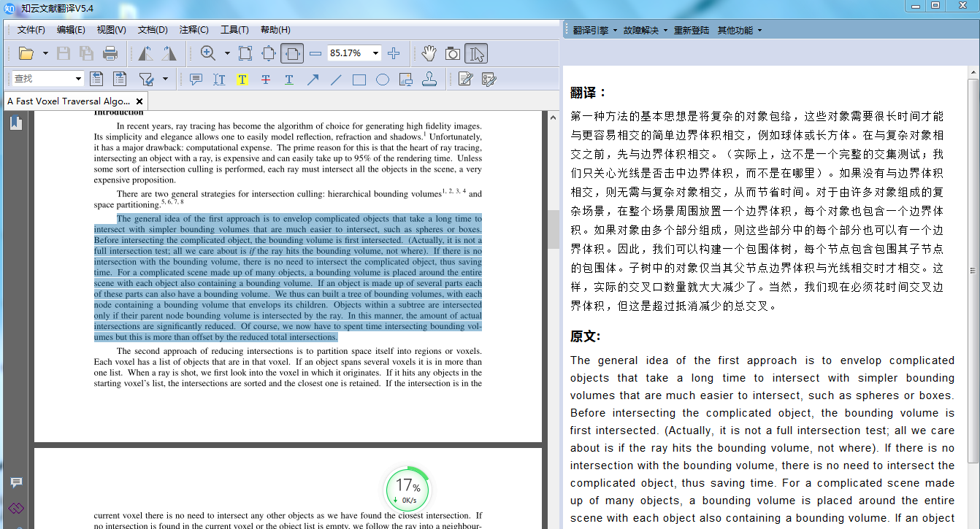Open the 视图(V) menu
This screenshot has width=980, height=529.
[112, 30]
